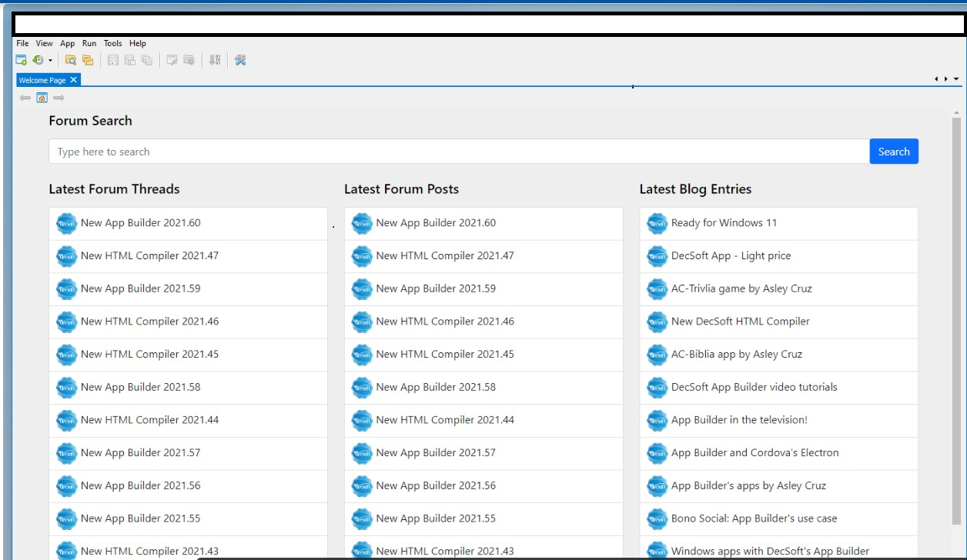The height and width of the screenshot is (560, 967).
Task: Focus the Forum Search input field
Action: [459, 152]
